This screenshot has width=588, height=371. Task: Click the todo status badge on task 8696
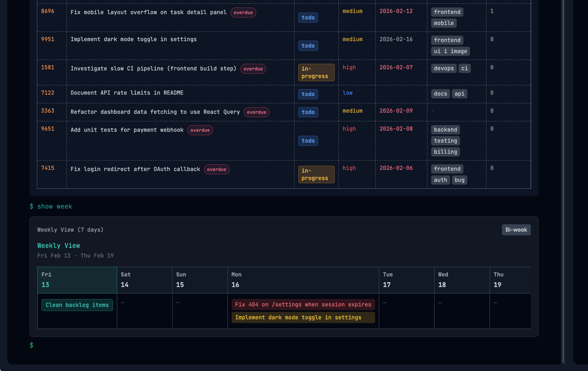point(308,18)
